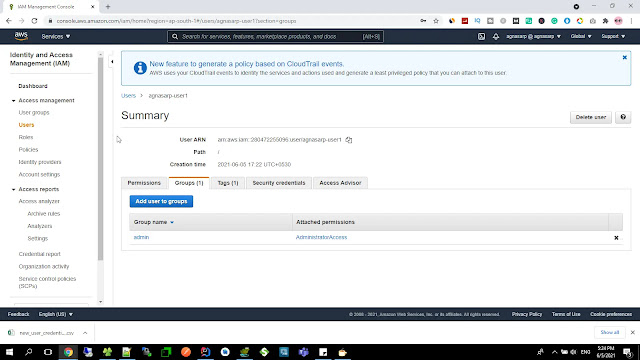The width and height of the screenshot is (640, 360).
Task: Collapse the Access reports section
Action: [x=13, y=189]
